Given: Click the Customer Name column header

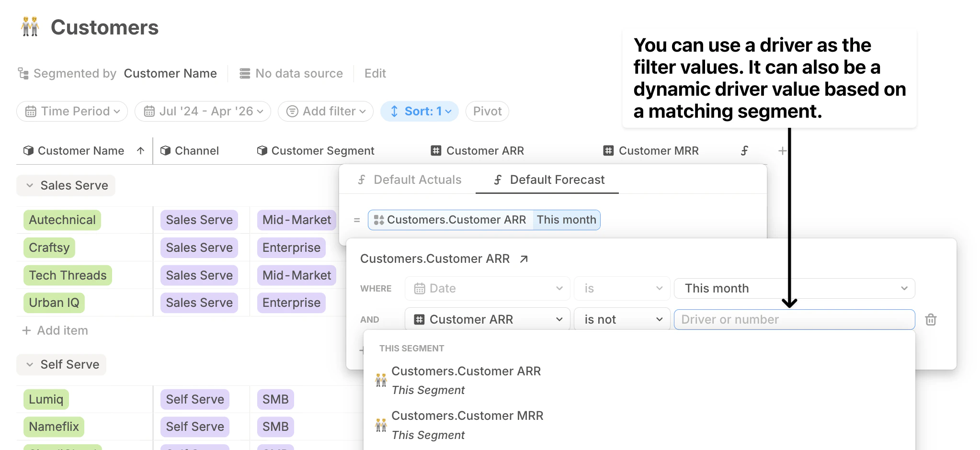Looking at the screenshot, I should coord(81,151).
